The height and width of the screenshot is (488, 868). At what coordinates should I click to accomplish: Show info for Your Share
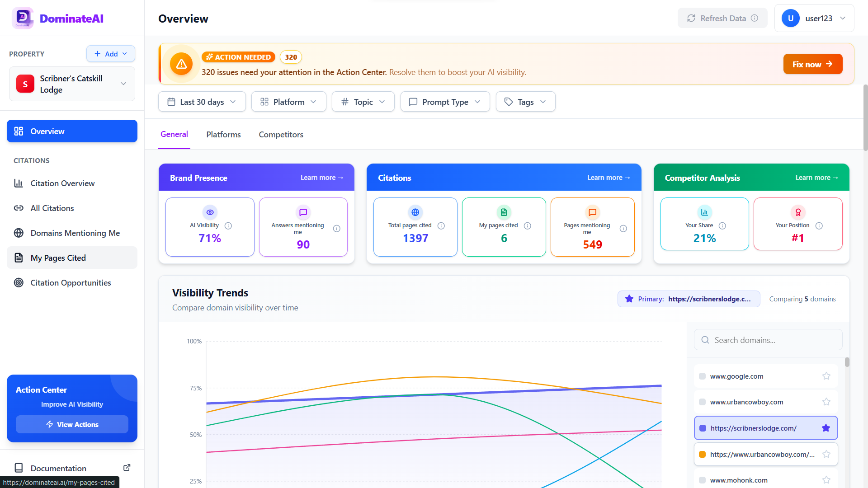pos(722,225)
